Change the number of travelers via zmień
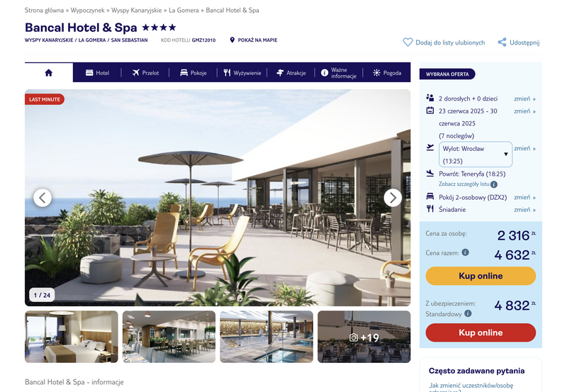This screenshot has width=567, height=392. [524, 99]
